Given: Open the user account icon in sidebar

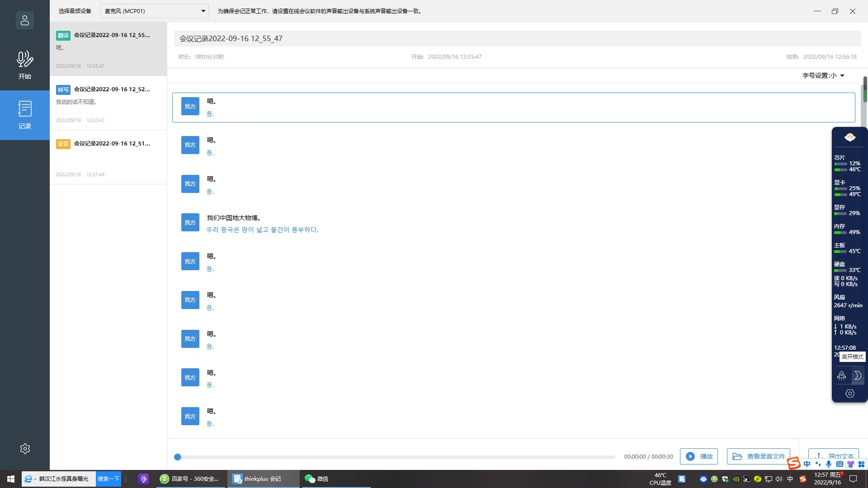Looking at the screenshot, I should click(25, 20).
